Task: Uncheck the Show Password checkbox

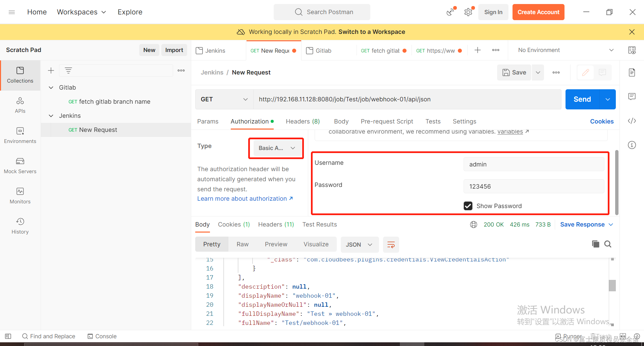Action: tap(468, 206)
